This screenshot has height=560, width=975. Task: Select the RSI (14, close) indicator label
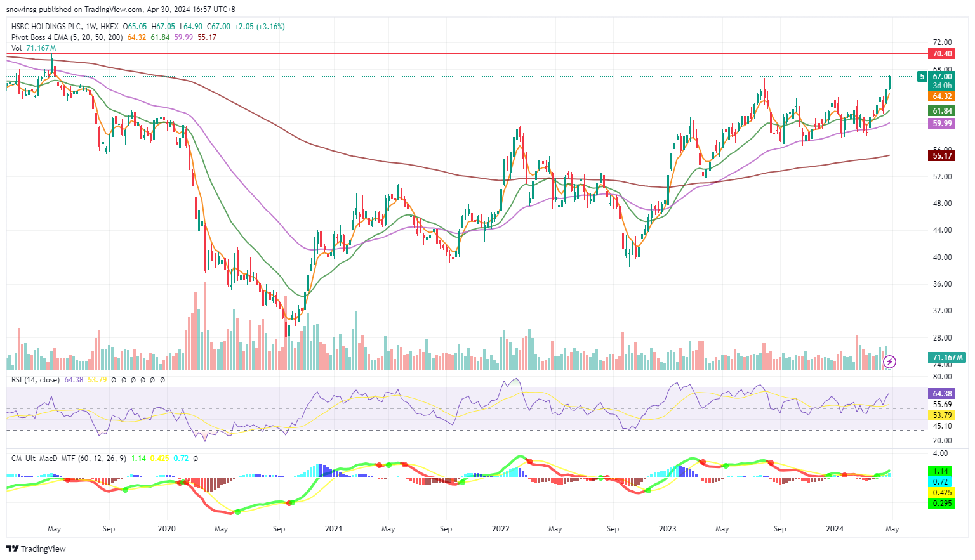[x=36, y=380]
